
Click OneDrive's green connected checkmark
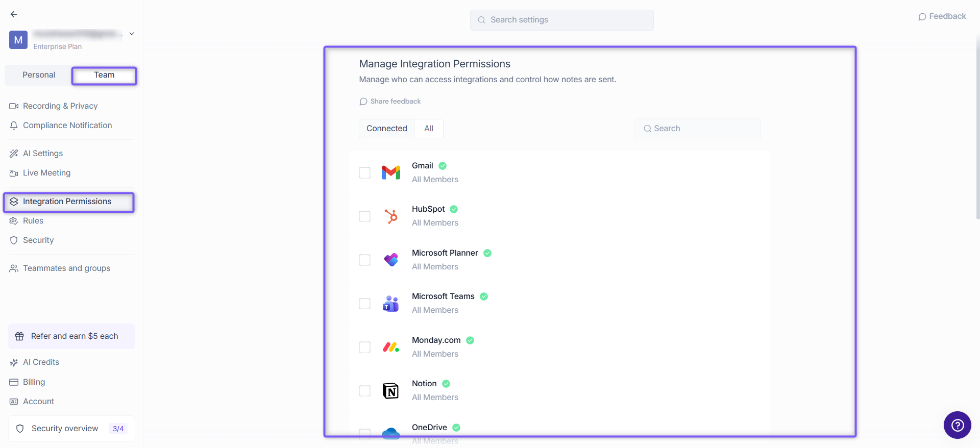coord(456,428)
